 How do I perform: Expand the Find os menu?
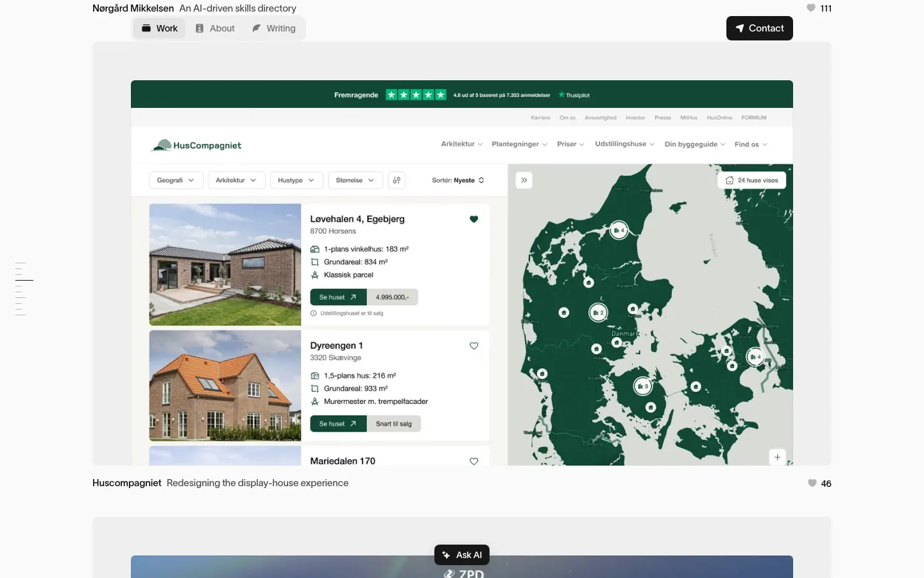[751, 144]
